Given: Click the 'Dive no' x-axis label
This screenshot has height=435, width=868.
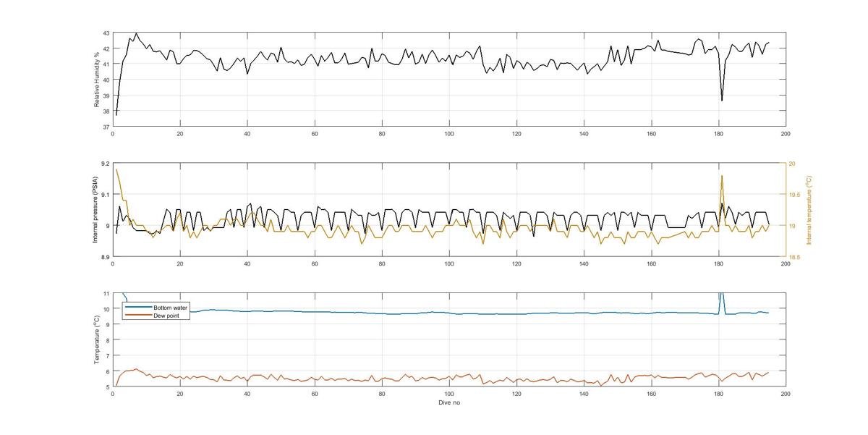Looking at the screenshot, I should pos(449,402).
